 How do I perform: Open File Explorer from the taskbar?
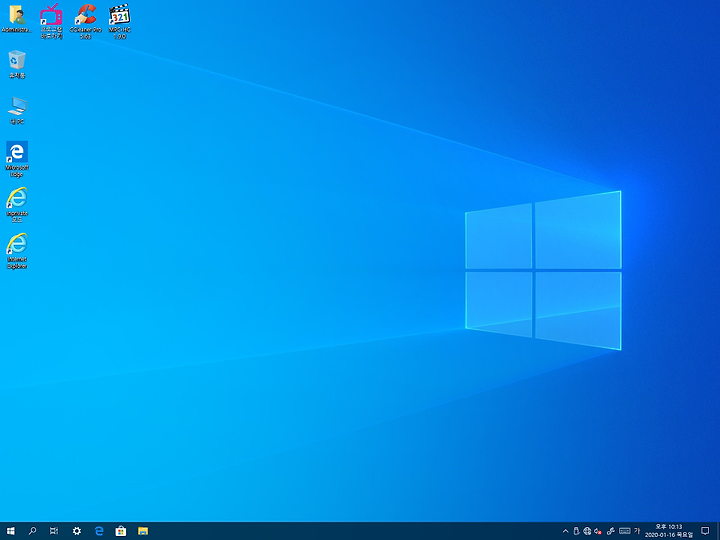click(143, 531)
